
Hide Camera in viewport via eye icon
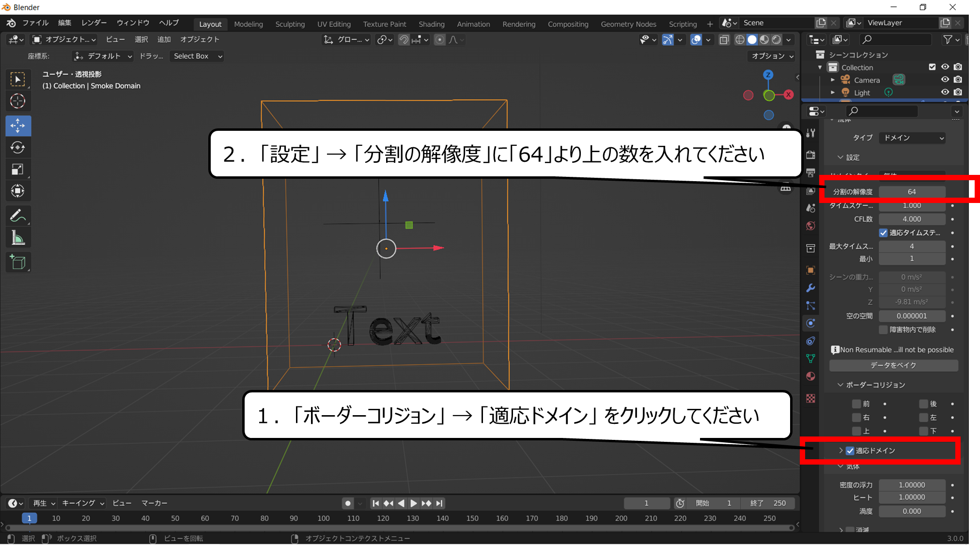point(945,79)
